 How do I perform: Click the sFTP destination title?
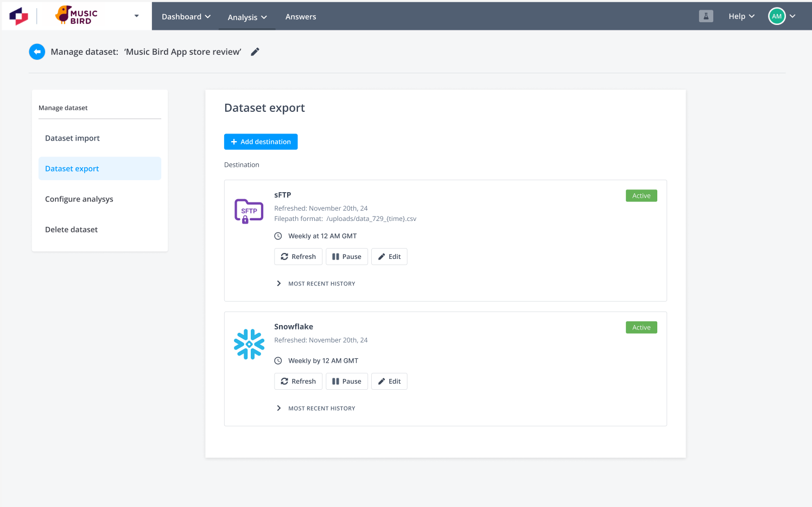[283, 195]
